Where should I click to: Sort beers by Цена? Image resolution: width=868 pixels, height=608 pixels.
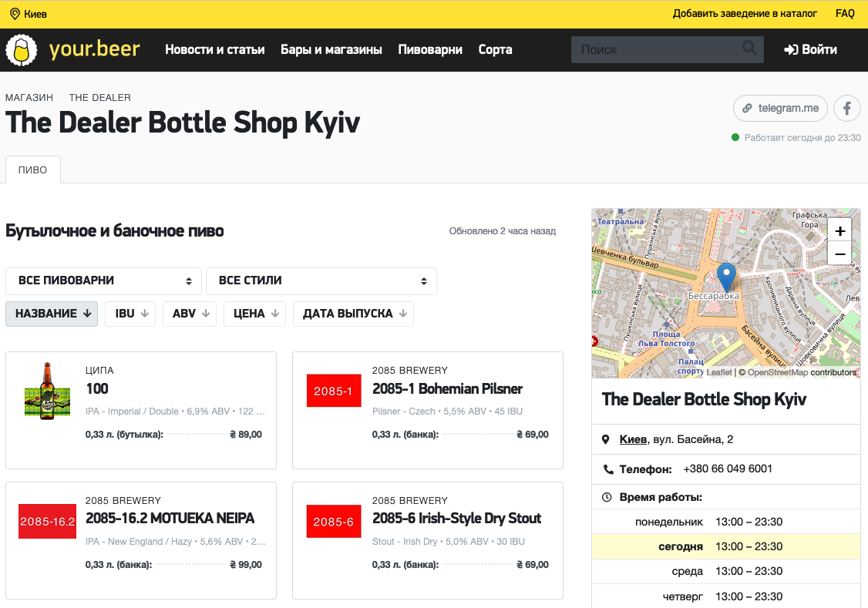(x=254, y=314)
